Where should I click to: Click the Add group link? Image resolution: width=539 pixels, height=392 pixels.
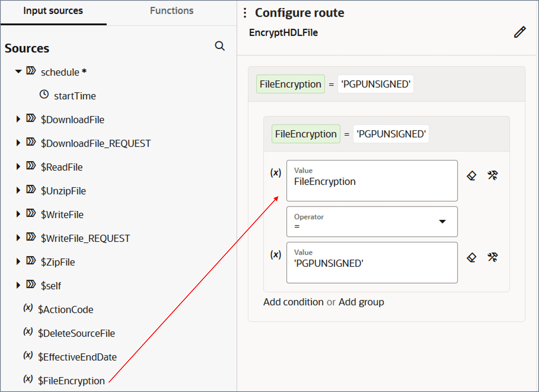361,302
